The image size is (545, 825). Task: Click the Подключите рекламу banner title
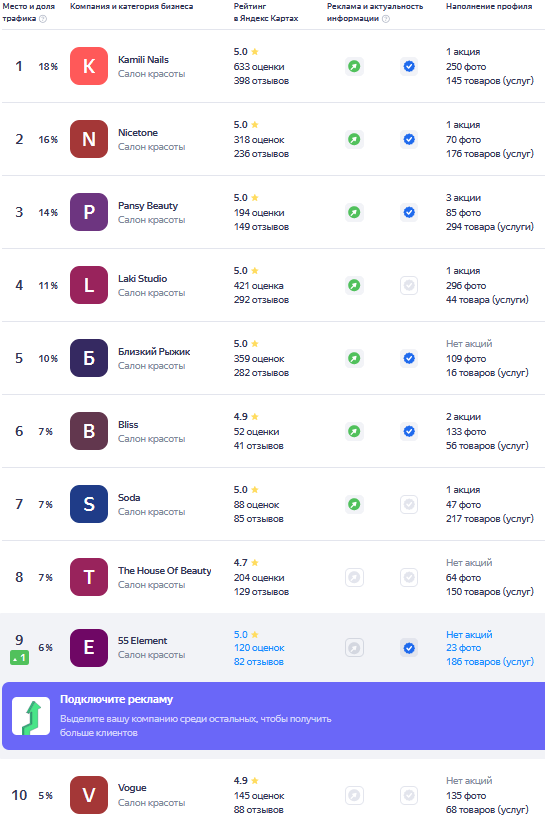coord(116,699)
